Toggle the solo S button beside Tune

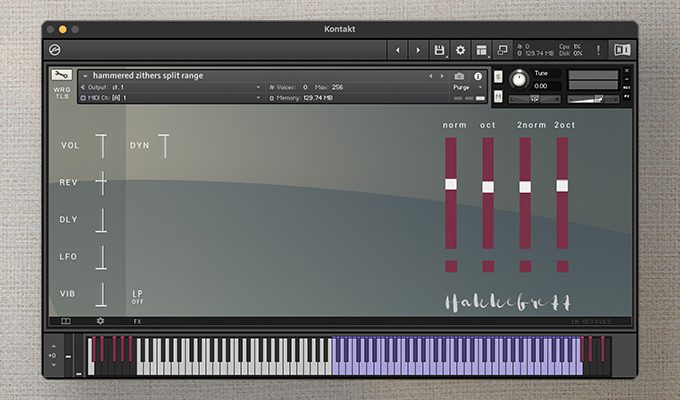pyautogui.click(x=500, y=76)
